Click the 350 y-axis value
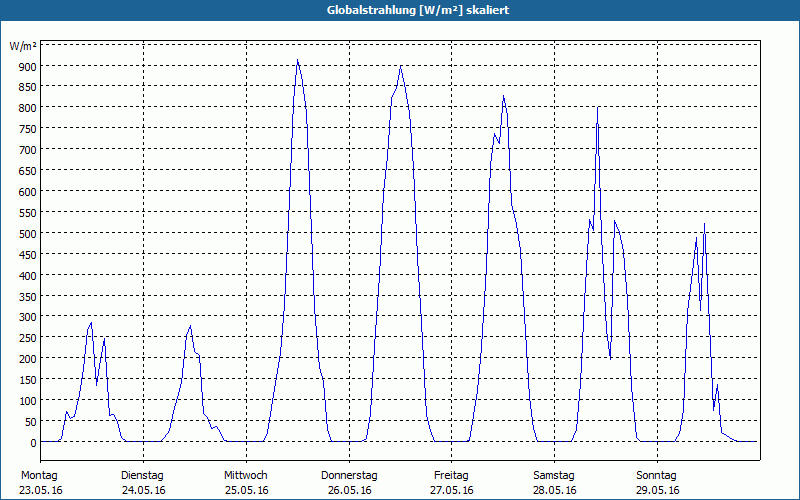The image size is (800, 500). pyautogui.click(x=28, y=296)
